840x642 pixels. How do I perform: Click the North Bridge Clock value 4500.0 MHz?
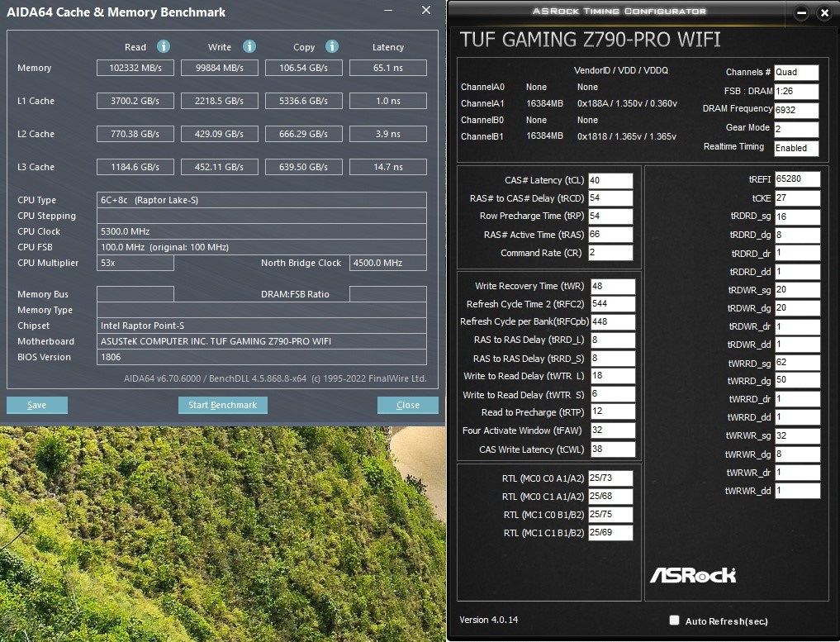coord(388,263)
